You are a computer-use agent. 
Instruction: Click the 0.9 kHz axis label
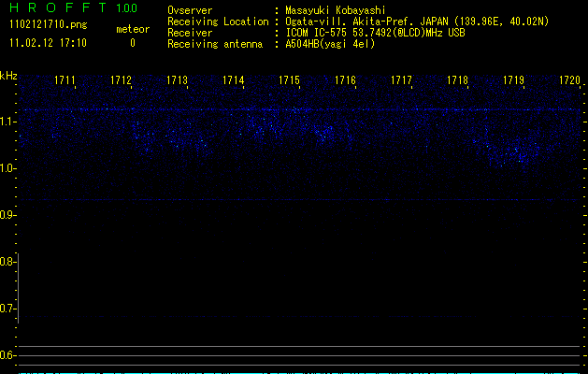click(7, 215)
